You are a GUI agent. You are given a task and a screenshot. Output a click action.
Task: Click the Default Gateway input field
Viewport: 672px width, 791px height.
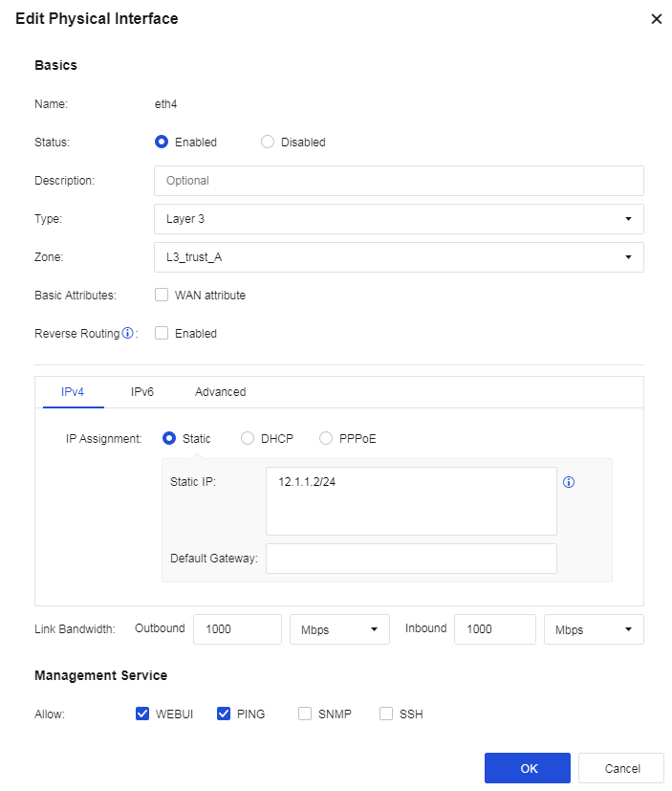tap(411, 559)
